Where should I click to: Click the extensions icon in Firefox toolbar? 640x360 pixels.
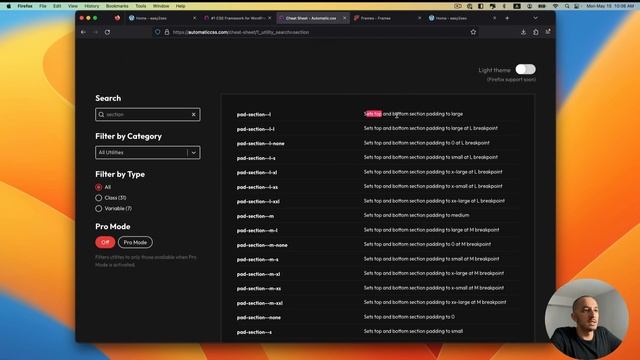tap(536, 32)
